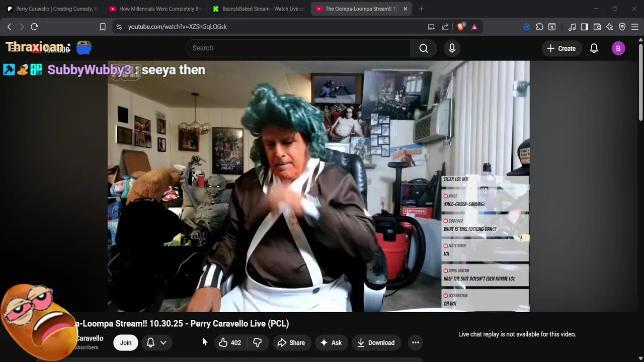Open site settings icon beside the URL
This screenshot has width=644, height=362.
coord(119,27)
